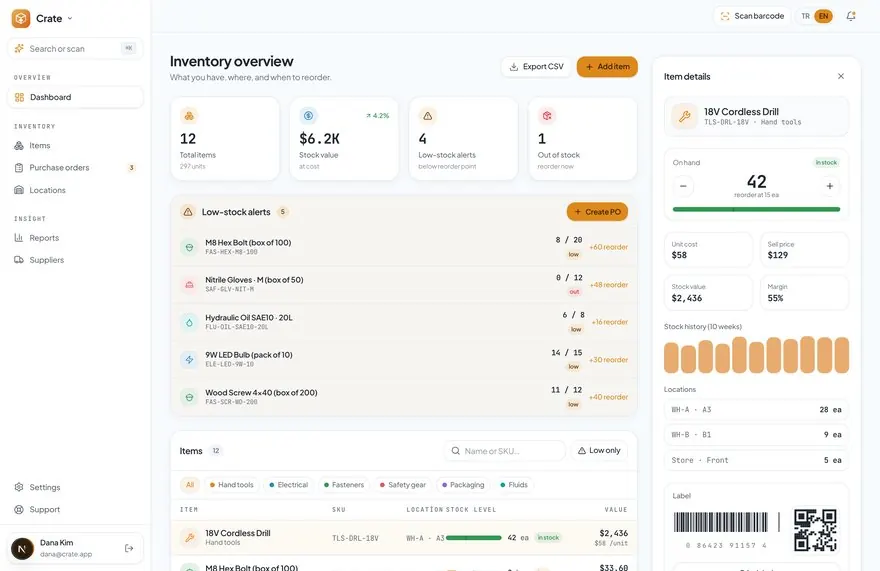Click warning icon beside Low-stock alerts heading
880x571 pixels.
coord(188,212)
